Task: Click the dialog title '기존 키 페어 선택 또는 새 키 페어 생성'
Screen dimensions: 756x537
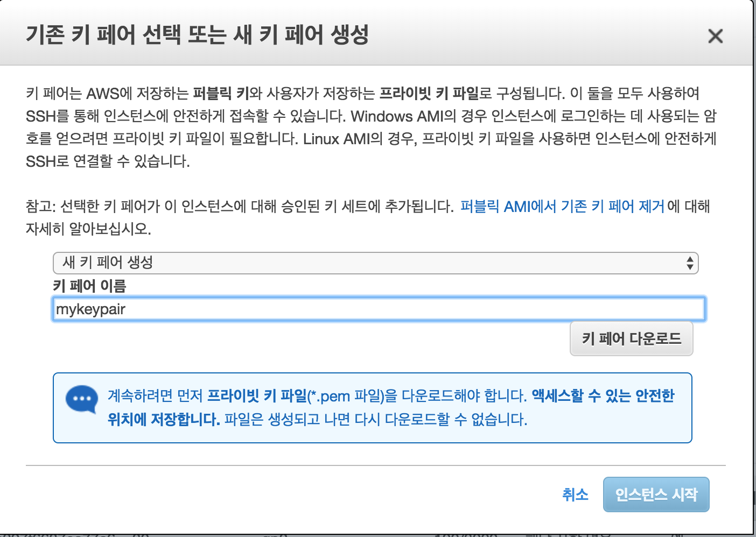Action: pyautogui.click(x=197, y=35)
